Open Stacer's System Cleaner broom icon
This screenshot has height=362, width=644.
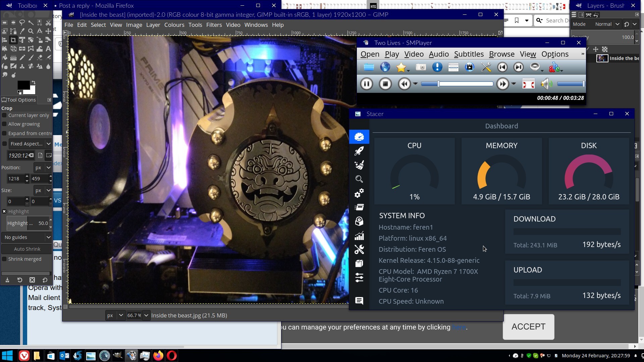click(x=359, y=165)
